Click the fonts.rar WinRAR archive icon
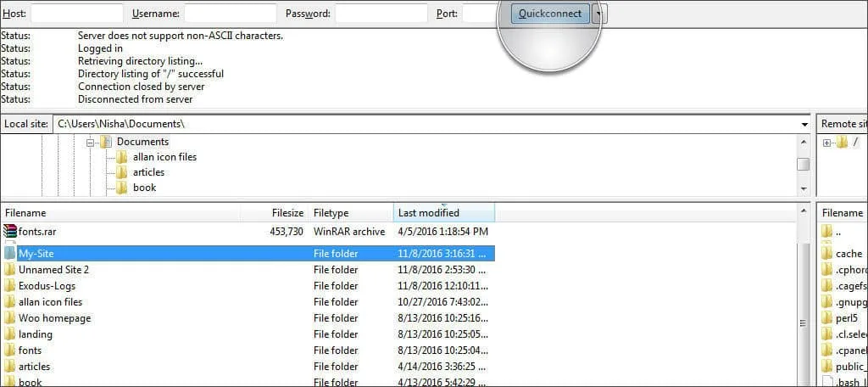The width and height of the screenshot is (868, 387). tap(9, 231)
